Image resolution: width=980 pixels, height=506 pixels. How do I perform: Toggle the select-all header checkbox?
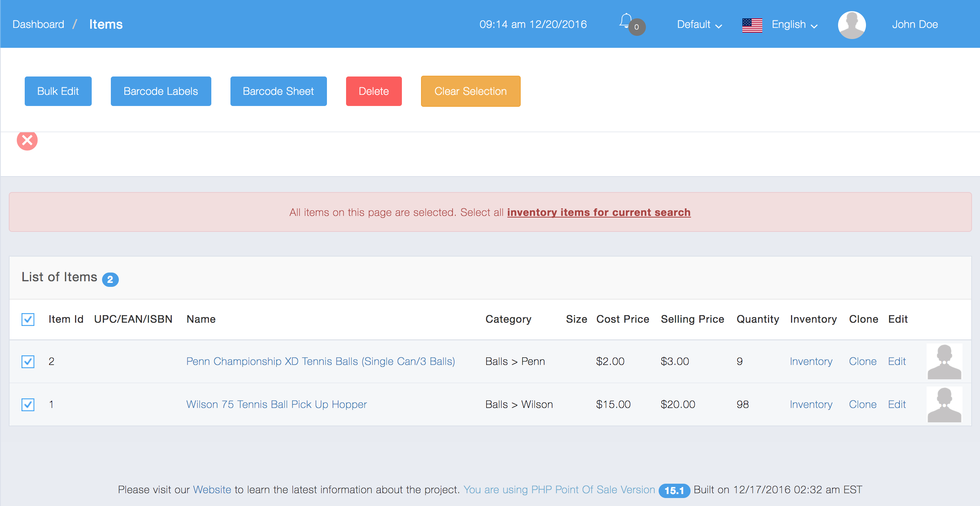(28, 319)
